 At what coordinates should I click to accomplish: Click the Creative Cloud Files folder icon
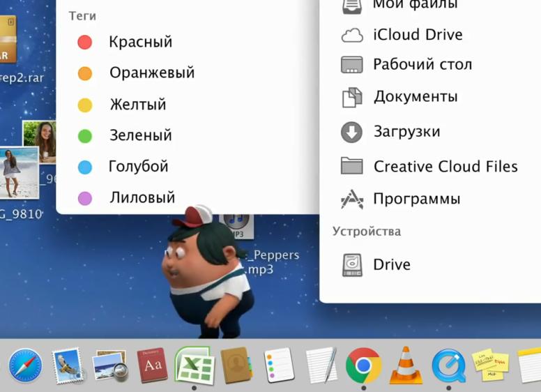click(x=352, y=165)
